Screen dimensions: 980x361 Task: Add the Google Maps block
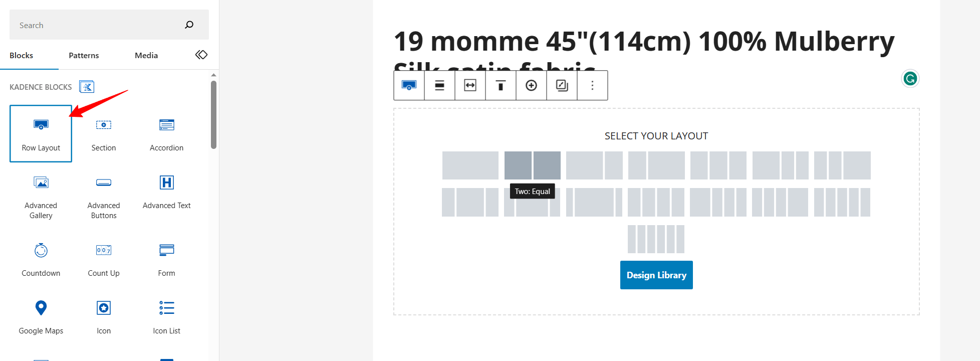click(x=41, y=316)
